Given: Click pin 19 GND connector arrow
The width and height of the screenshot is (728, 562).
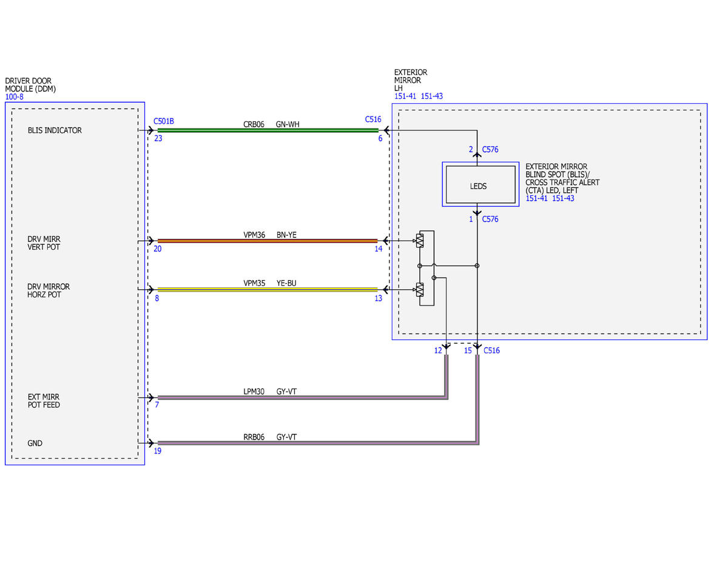Looking at the screenshot, I should pyautogui.click(x=150, y=443).
